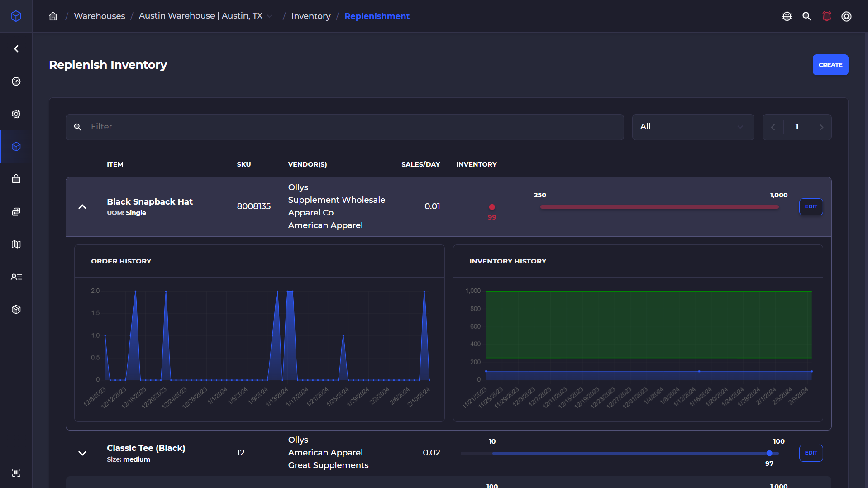The width and height of the screenshot is (868, 488).
Task: Open the barcode scanner icon at sidebar bottom
Action: coord(16,473)
